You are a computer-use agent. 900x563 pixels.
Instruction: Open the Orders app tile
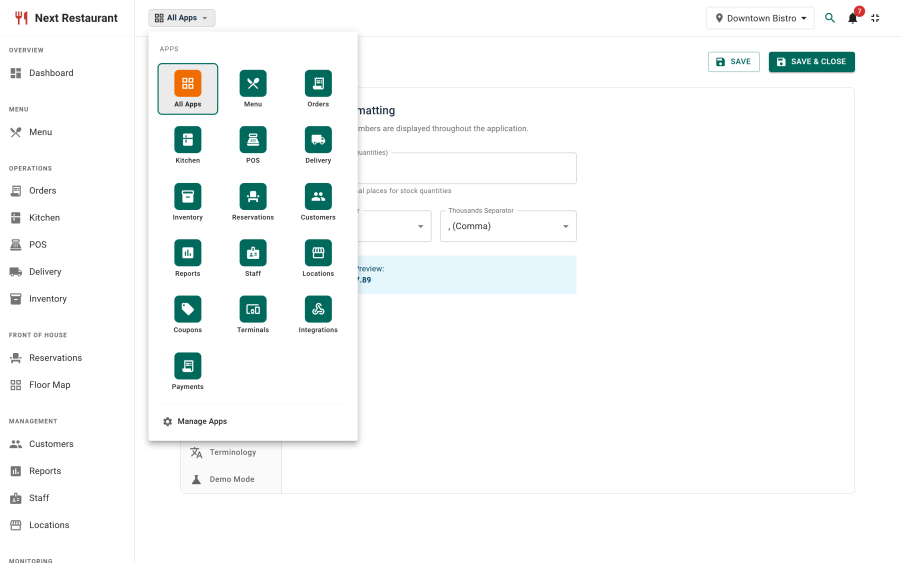[318, 89]
